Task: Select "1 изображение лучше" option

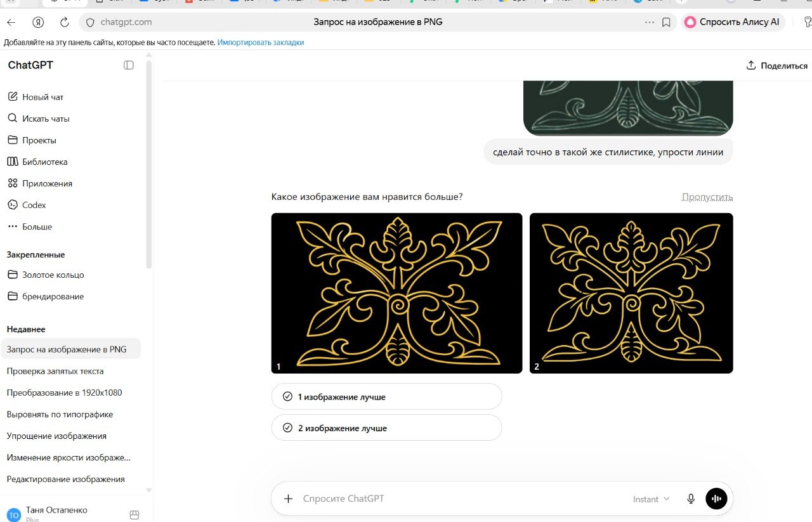Action: tap(386, 396)
